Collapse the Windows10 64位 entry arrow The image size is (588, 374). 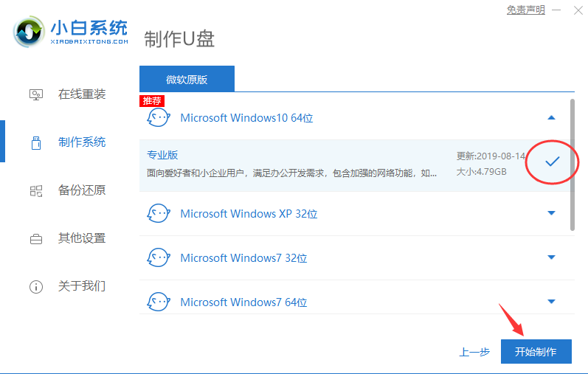[551, 118]
